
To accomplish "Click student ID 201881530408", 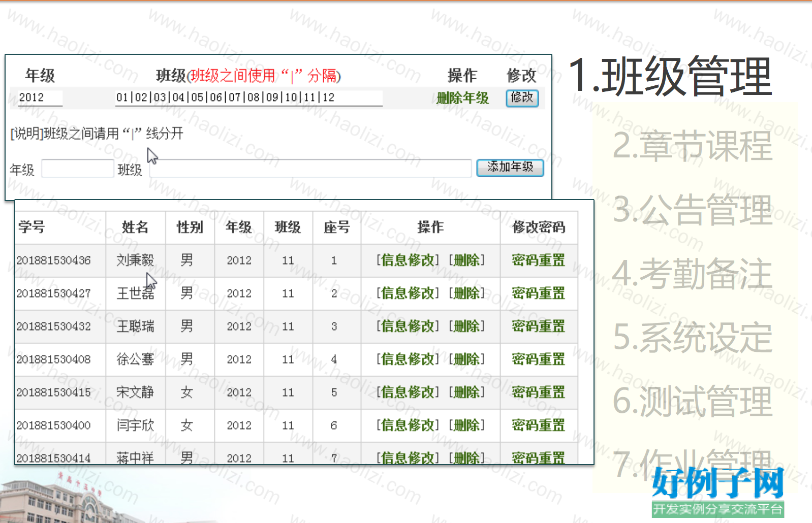I will point(54,359).
